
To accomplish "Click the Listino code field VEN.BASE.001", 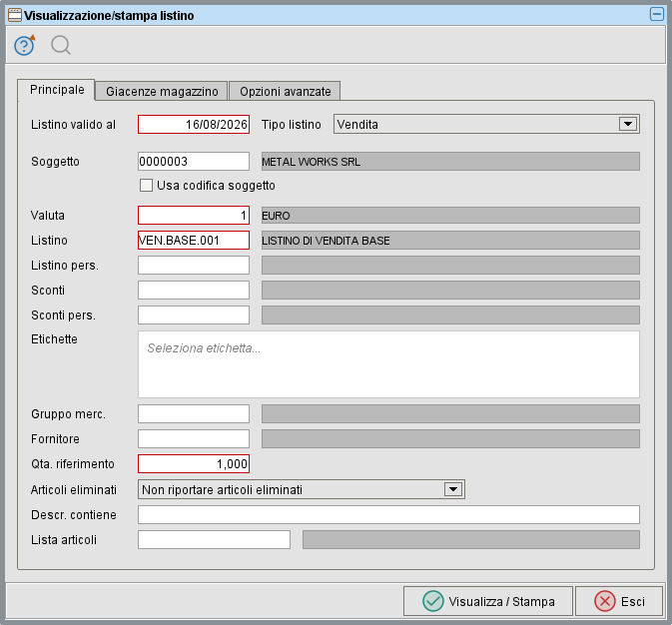I will pos(194,240).
